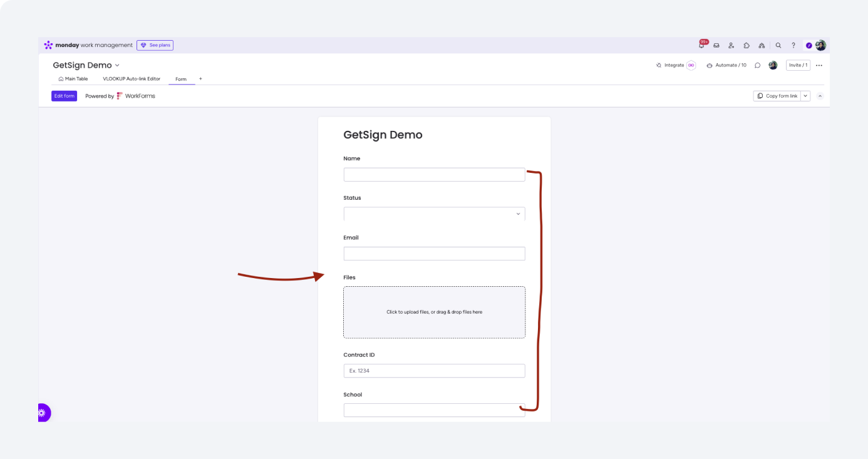Click the WorkForms logo

[x=136, y=96]
